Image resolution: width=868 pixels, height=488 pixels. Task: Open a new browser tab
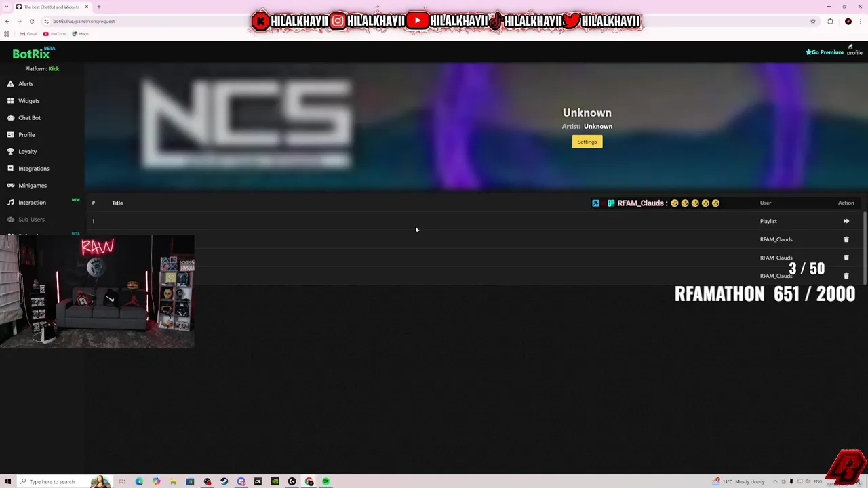99,7
